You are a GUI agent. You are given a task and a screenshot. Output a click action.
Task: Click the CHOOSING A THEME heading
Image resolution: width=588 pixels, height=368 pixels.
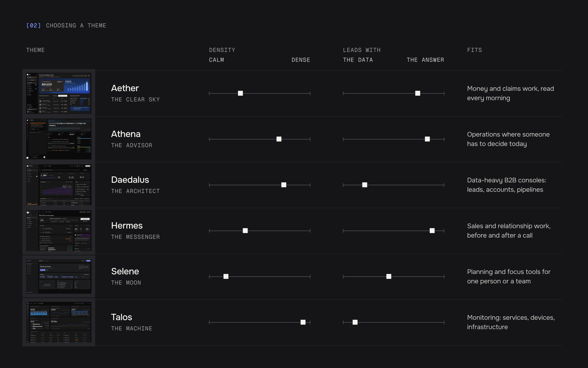coord(76,26)
